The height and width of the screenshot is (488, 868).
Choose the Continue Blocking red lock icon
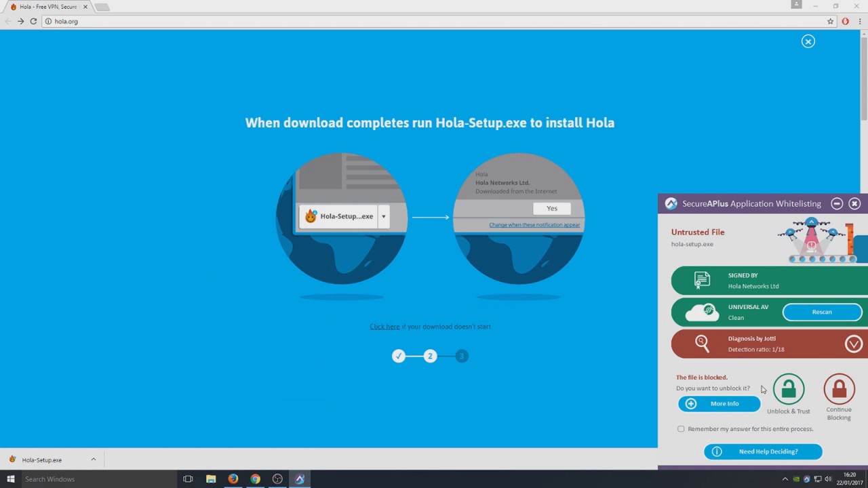(x=839, y=389)
